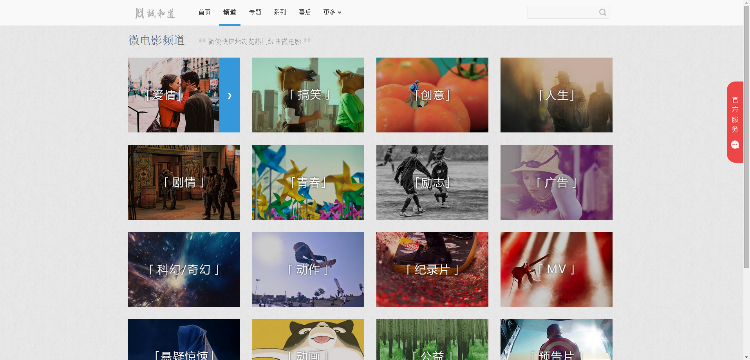
Task: Open the 剧情 category tile
Action: click(x=184, y=183)
